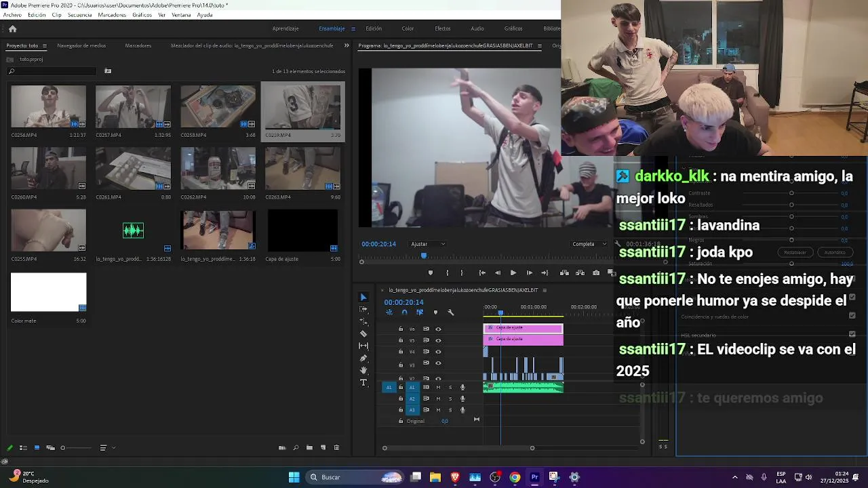This screenshot has width=868, height=488.
Task: Adjust thumbnail zoom slider in Project panel
Action: tap(76, 447)
